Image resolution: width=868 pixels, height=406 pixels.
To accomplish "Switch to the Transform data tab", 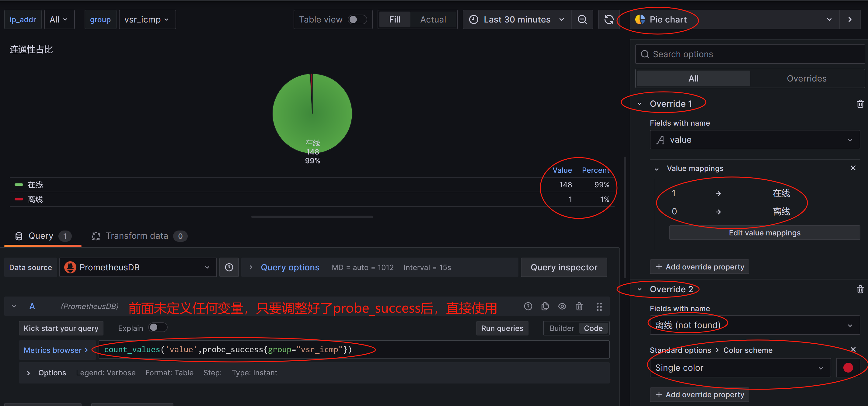I will [x=139, y=236].
